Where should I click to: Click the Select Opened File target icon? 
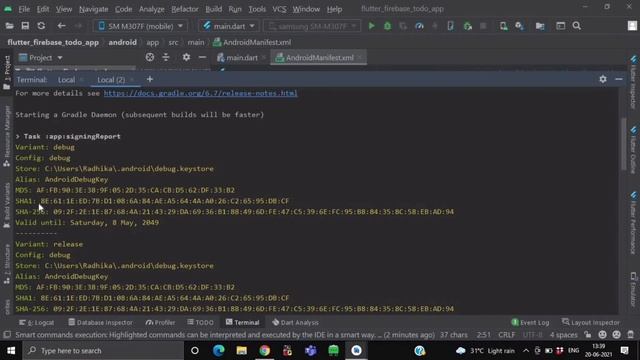coord(150,58)
